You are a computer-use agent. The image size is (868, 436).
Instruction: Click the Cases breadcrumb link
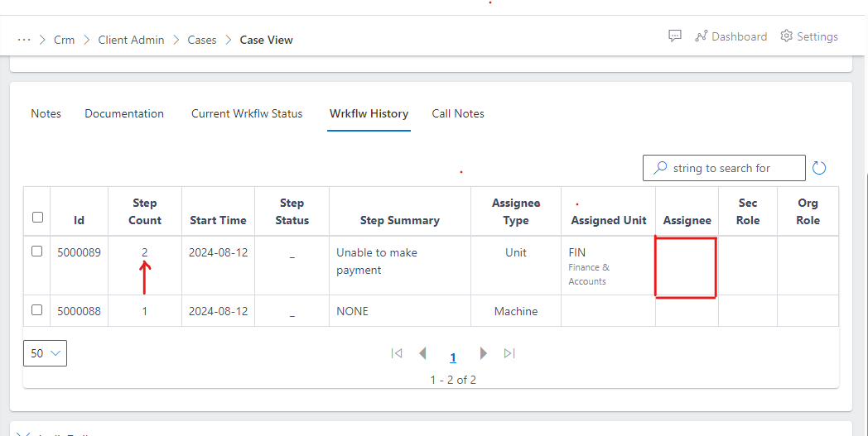[x=202, y=40]
